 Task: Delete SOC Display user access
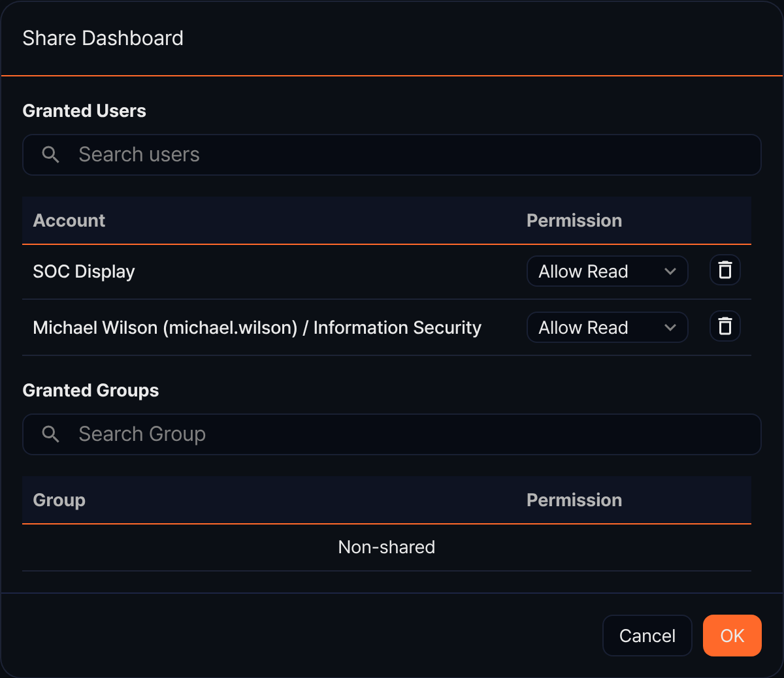[725, 270]
